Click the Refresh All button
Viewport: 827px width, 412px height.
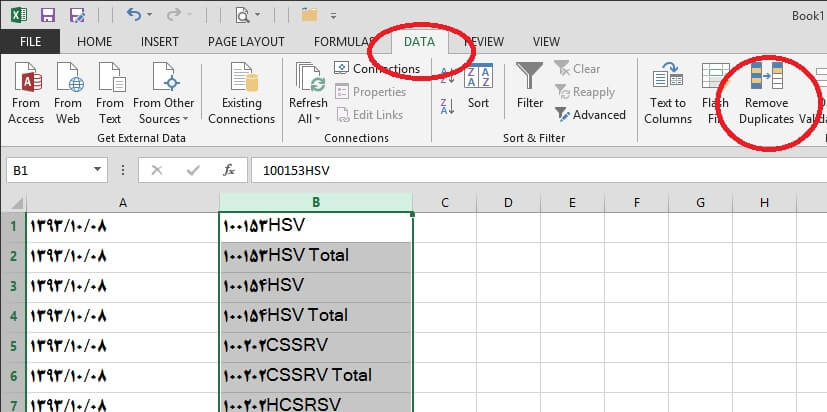click(308, 93)
